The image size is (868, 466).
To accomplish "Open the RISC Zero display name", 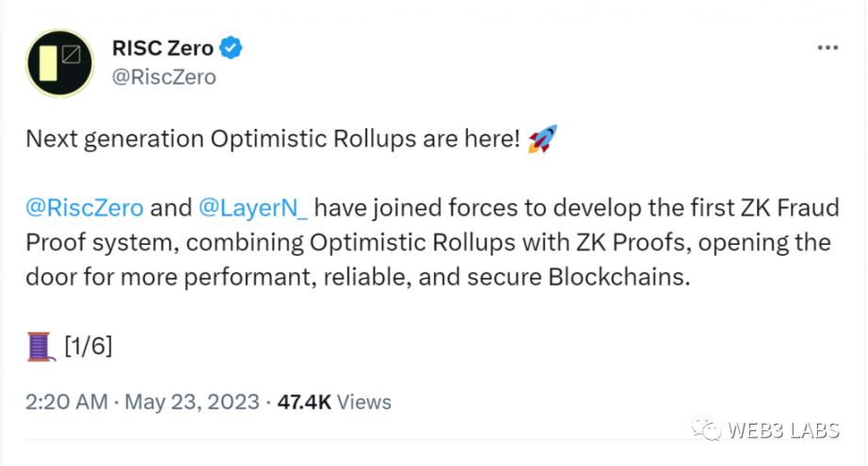I will 163,46.
